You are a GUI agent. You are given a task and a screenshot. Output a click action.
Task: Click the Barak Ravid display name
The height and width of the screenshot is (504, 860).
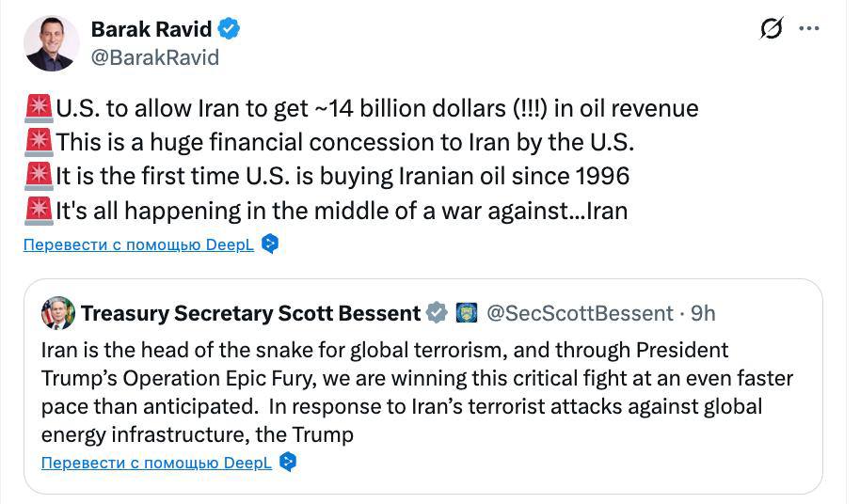pos(151,29)
